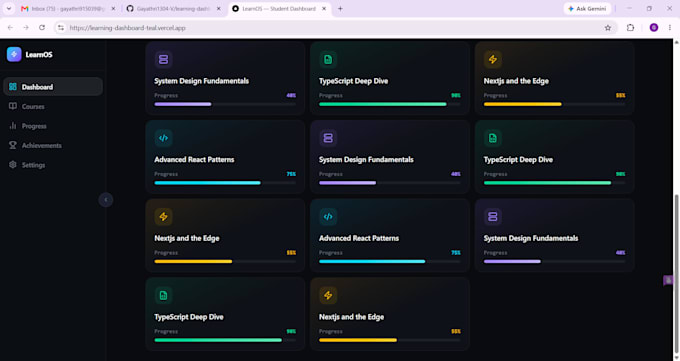
Task: Click the file icon on bottom-row TypeScript Deep Dive card
Action: coord(163,295)
